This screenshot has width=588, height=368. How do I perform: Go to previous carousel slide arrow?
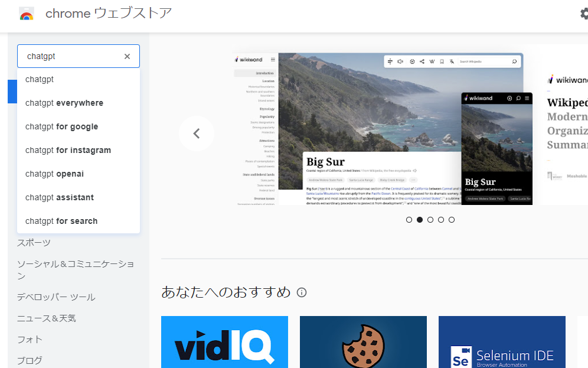click(x=197, y=133)
